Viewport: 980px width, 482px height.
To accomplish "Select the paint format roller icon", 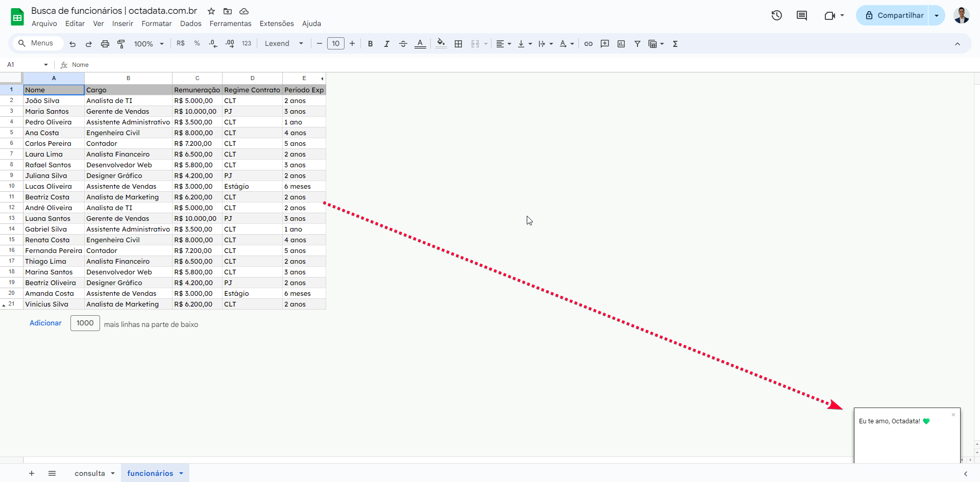I will point(121,44).
